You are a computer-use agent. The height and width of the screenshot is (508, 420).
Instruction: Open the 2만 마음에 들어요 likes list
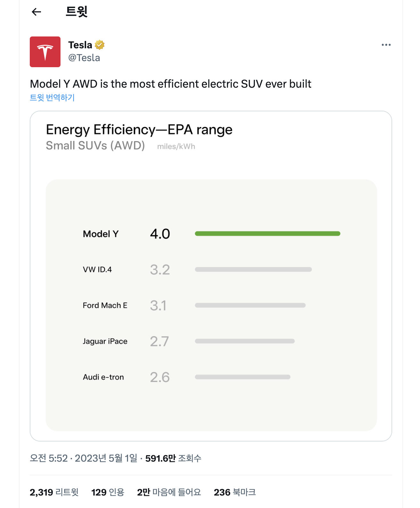pyautogui.click(x=169, y=492)
